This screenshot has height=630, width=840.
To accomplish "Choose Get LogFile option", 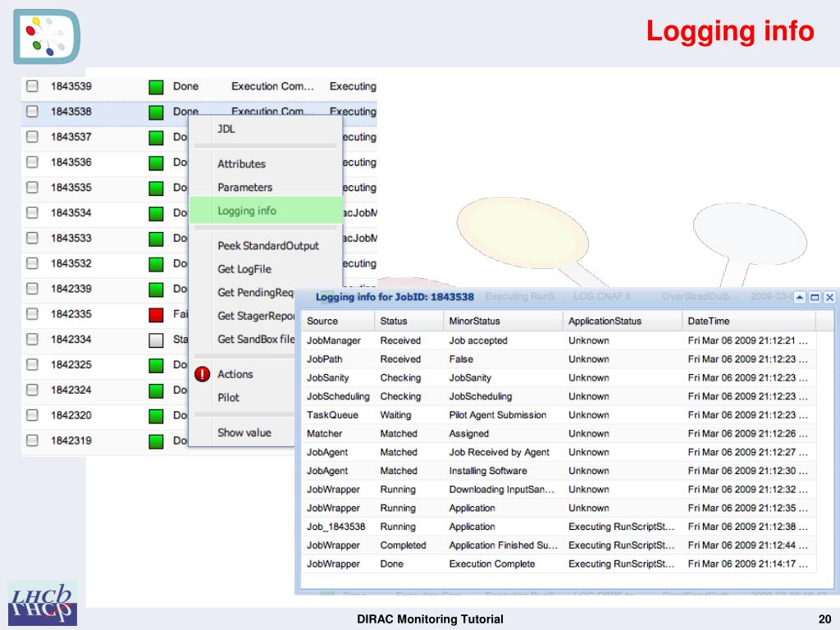I will 266,269.
